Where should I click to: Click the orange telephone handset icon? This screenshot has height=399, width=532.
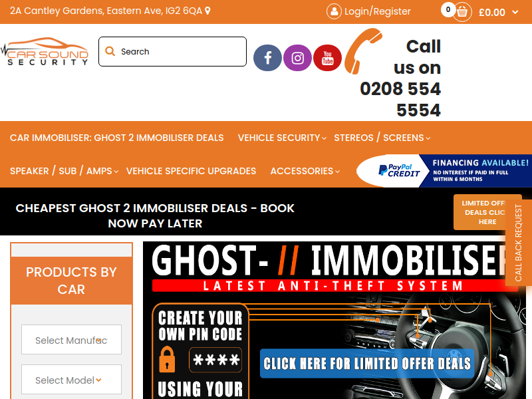click(363, 51)
